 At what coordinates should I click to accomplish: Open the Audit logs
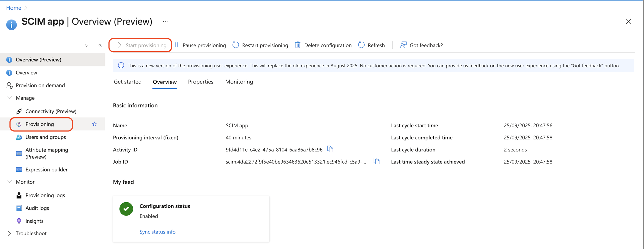[x=37, y=208]
